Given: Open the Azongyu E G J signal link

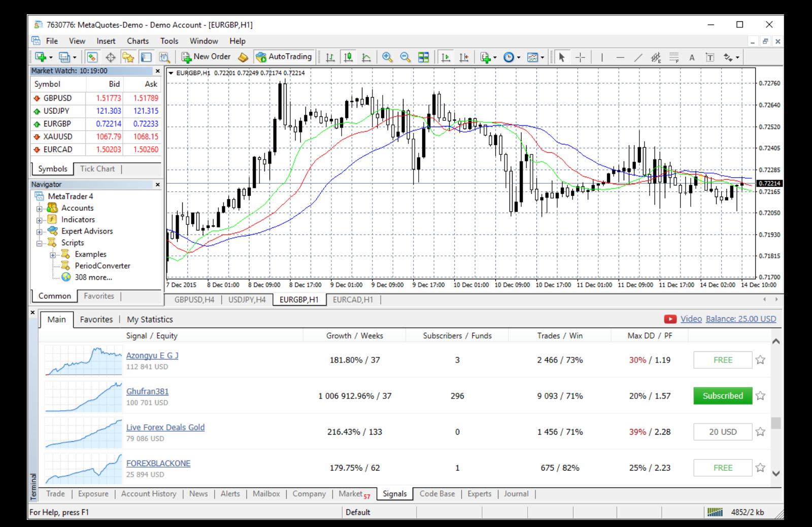Looking at the screenshot, I should 152,355.
